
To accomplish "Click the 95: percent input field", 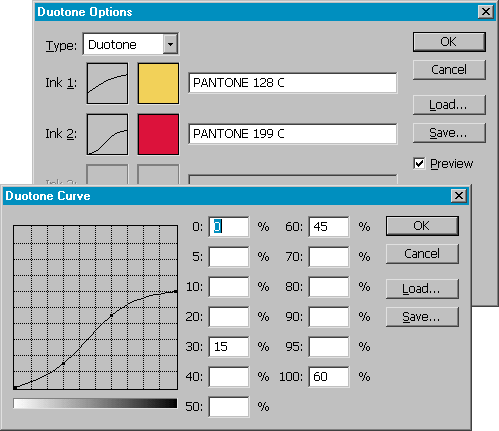I will pos(329,347).
